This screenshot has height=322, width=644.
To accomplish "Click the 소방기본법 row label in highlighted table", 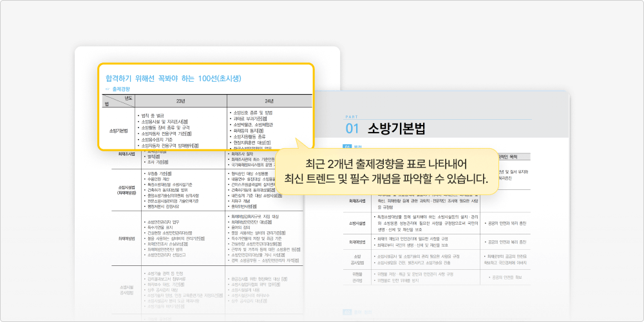I will click(118, 131).
